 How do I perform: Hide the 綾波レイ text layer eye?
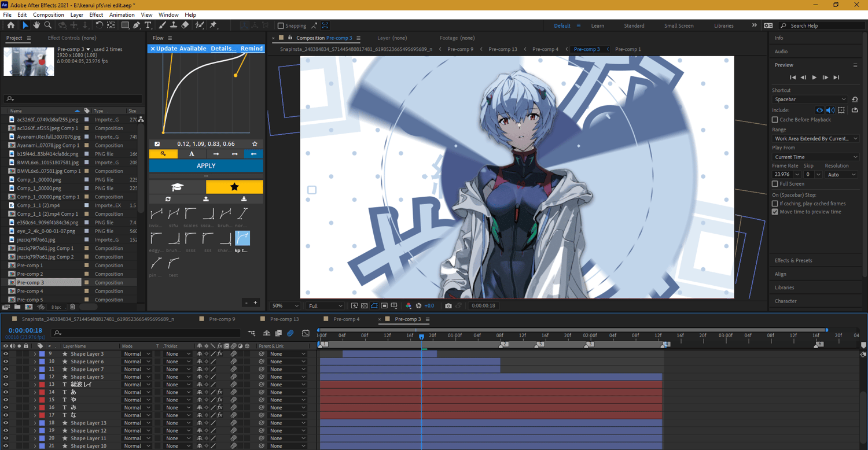[x=6, y=385]
